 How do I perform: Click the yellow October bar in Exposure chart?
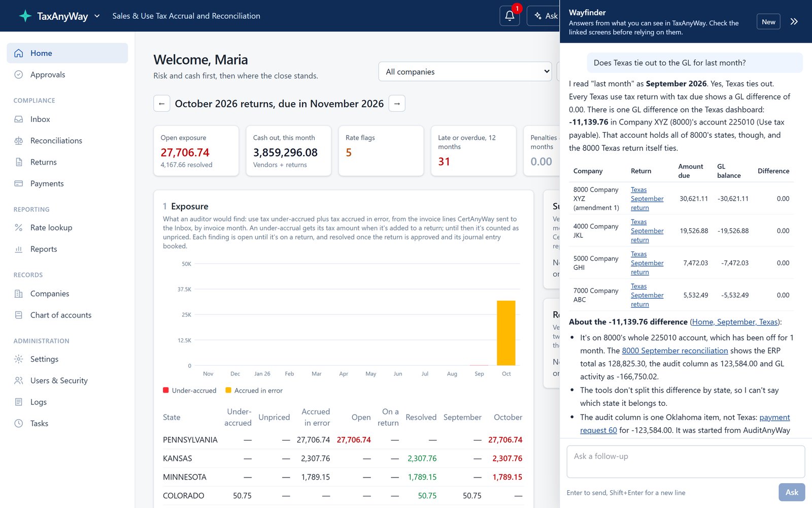506,333
